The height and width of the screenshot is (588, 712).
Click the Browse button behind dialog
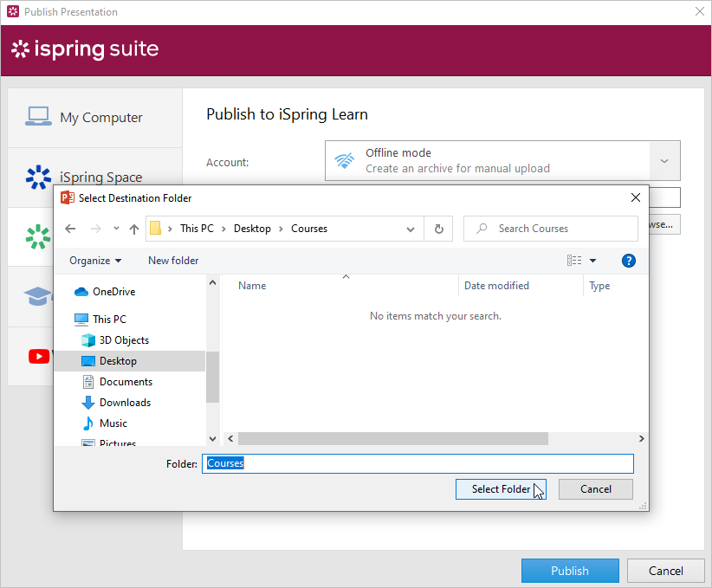pos(664,224)
